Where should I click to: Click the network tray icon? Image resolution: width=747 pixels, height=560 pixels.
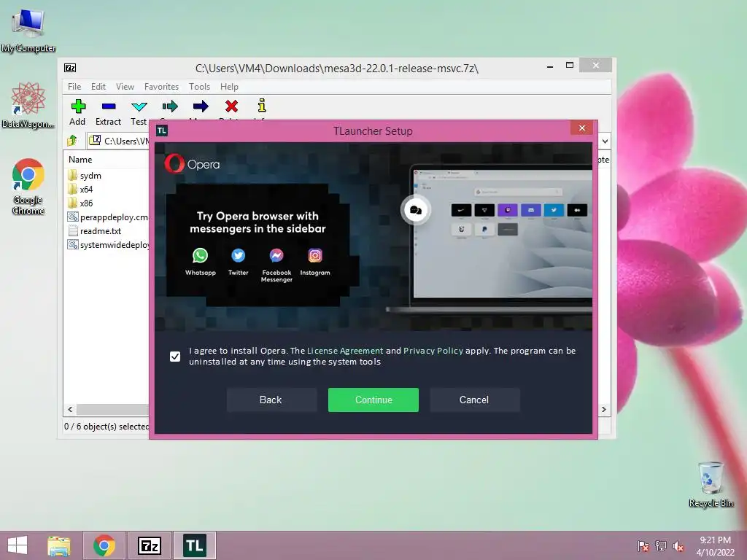pyautogui.click(x=661, y=545)
